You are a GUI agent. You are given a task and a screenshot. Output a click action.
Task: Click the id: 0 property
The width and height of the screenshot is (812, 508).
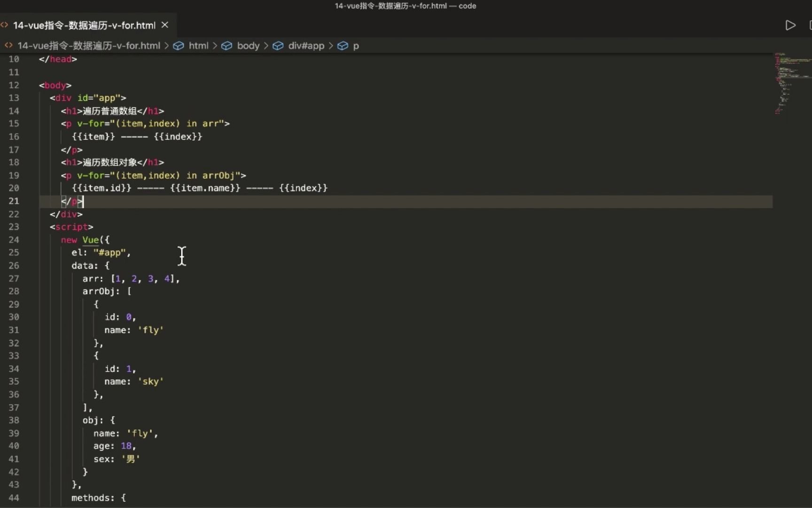[120, 317]
